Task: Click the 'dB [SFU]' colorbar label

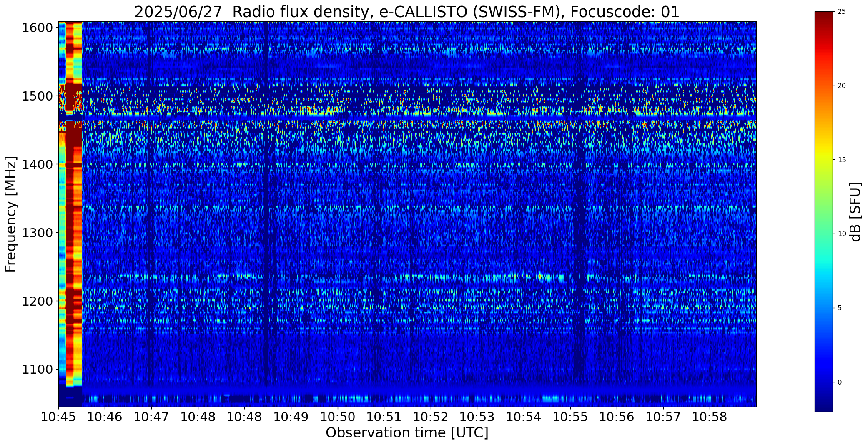Action: coord(856,212)
